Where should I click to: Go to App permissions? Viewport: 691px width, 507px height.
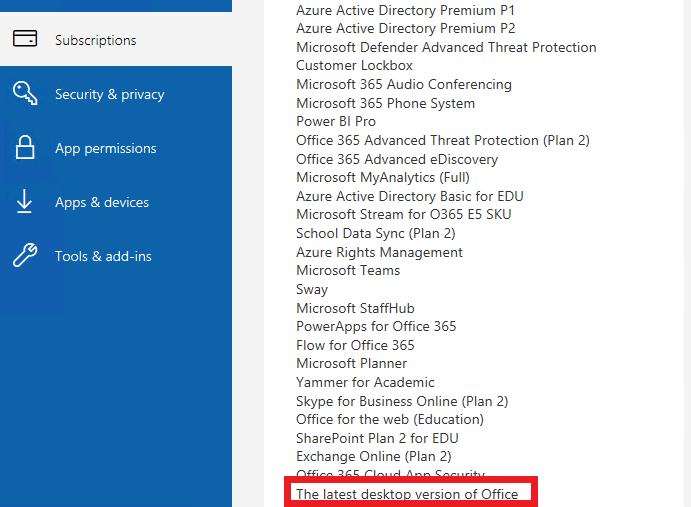[116, 148]
